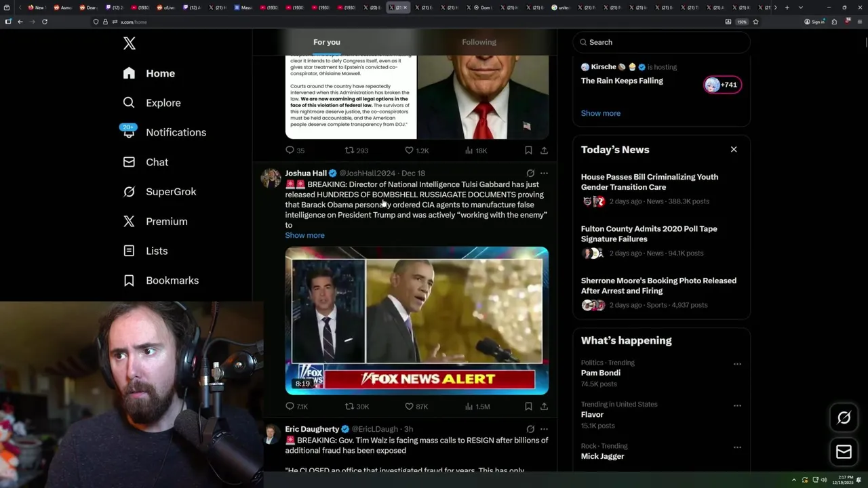The image size is (868, 488).
Task: Play the Fox News Alert video
Action: pyautogui.click(x=416, y=321)
